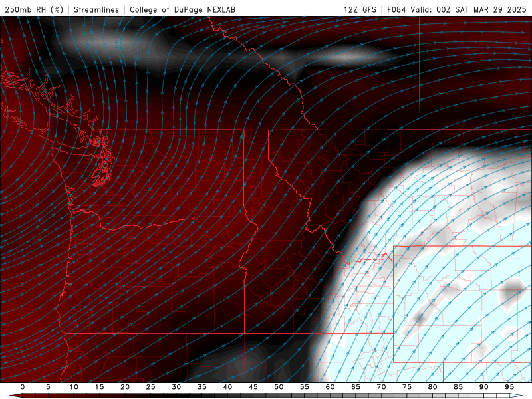Click the 25 label on the color scale
Viewport: 532px width, 399px height.
point(150,387)
